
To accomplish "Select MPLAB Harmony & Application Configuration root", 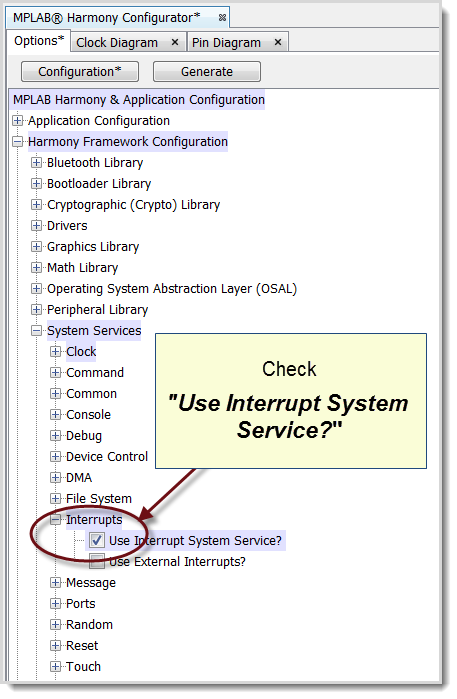I will pyautogui.click(x=139, y=99).
